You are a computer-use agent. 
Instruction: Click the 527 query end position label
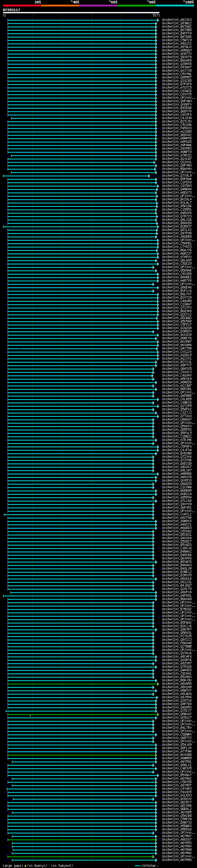(155, 15)
